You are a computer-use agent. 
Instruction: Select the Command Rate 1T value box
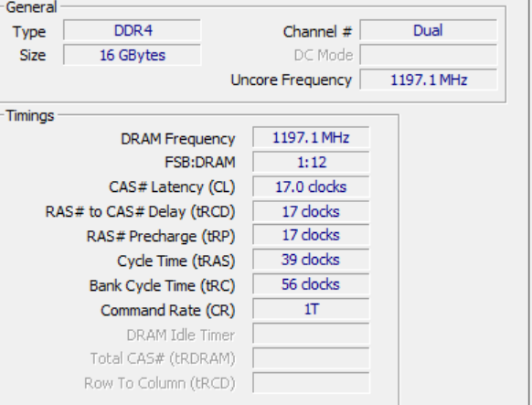tap(311, 309)
